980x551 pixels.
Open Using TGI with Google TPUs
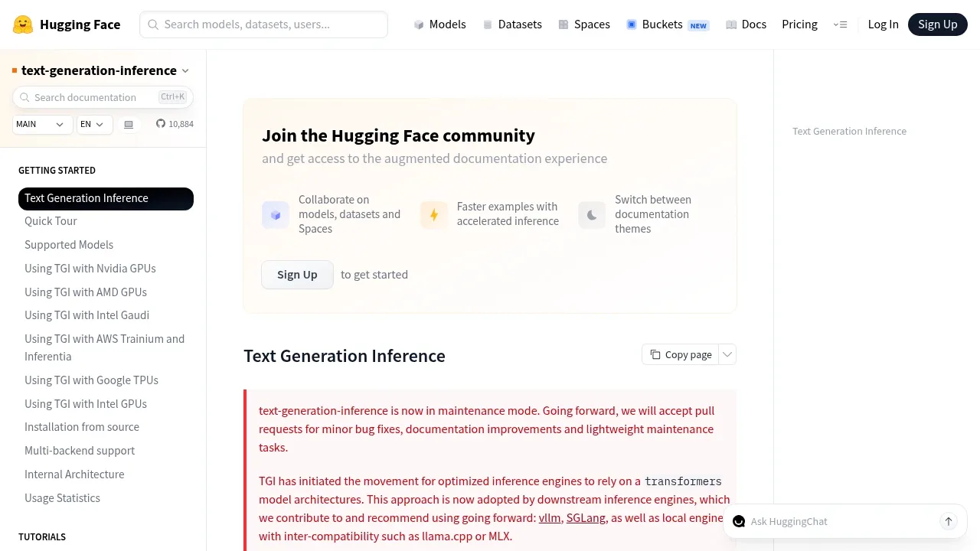tap(92, 380)
